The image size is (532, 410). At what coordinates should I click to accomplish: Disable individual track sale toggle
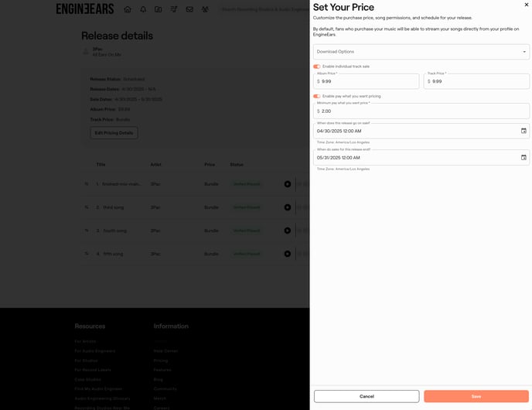tap(317, 67)
